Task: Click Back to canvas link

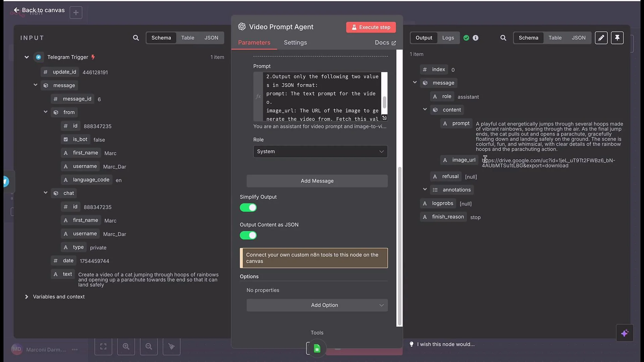Action: pos(39,10)
